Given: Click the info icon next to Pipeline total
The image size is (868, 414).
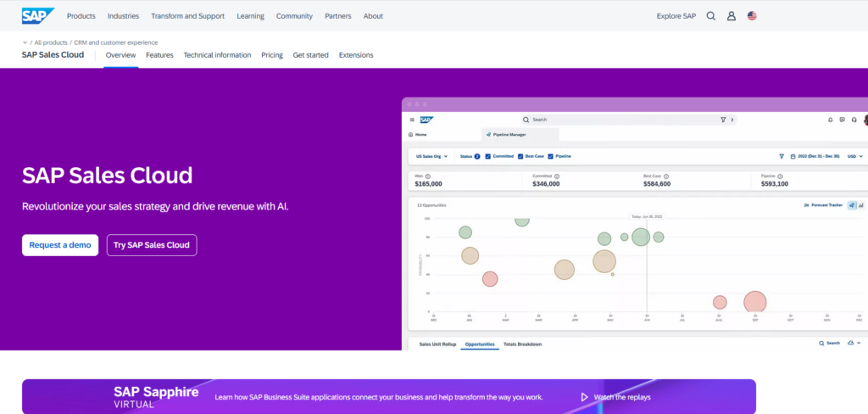Looking at the screenshot, I should (x=780, y=176).
